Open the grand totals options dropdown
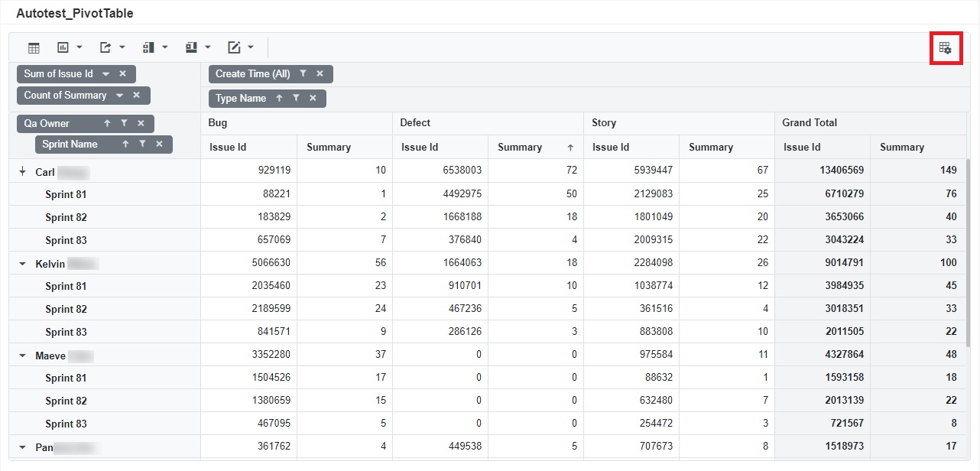The image size is (980, 471). (198, 48)
